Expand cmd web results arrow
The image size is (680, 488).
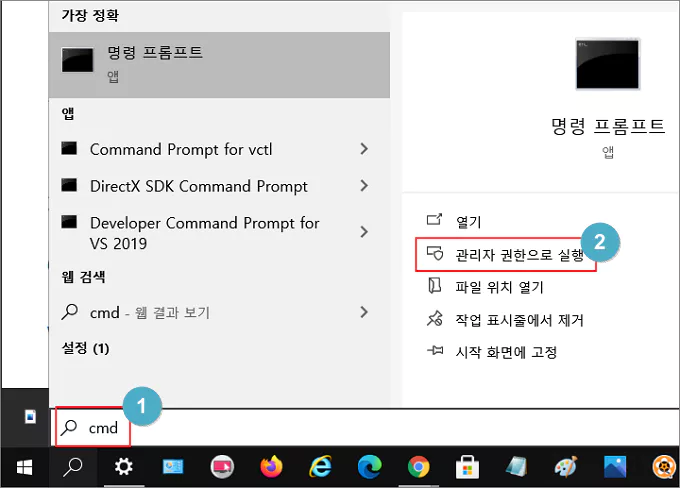pos(364,312)
